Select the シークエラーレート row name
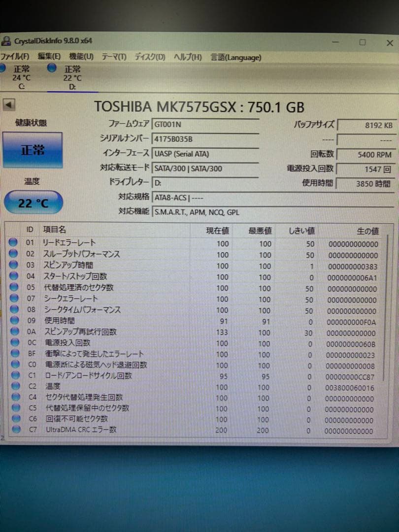Viewport: 399px width, 532px height. [71, 299]
